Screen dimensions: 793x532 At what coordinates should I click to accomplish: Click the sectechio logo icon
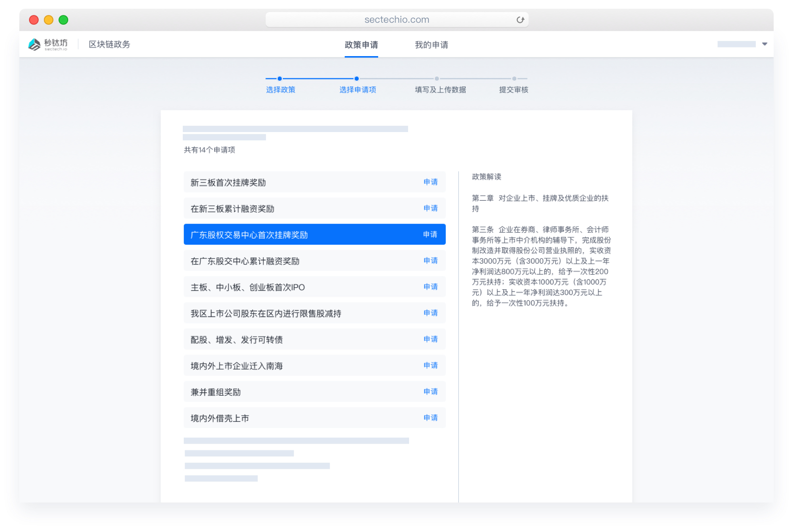35,44
